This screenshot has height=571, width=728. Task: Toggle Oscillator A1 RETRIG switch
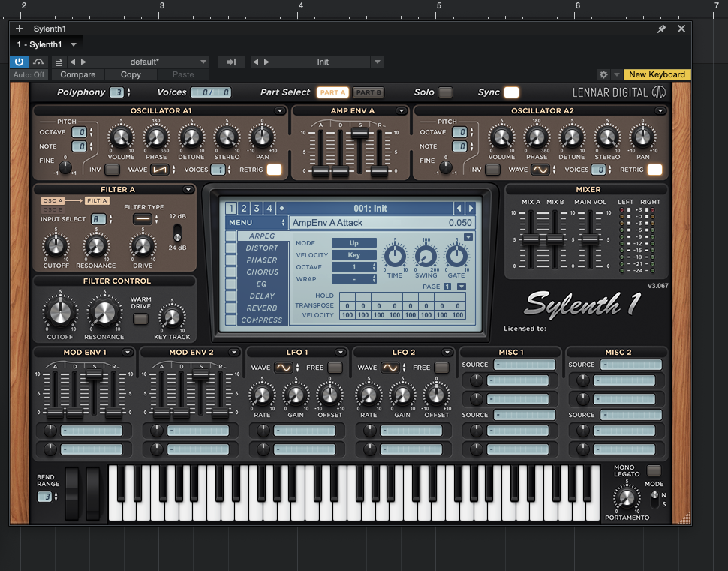274,170
